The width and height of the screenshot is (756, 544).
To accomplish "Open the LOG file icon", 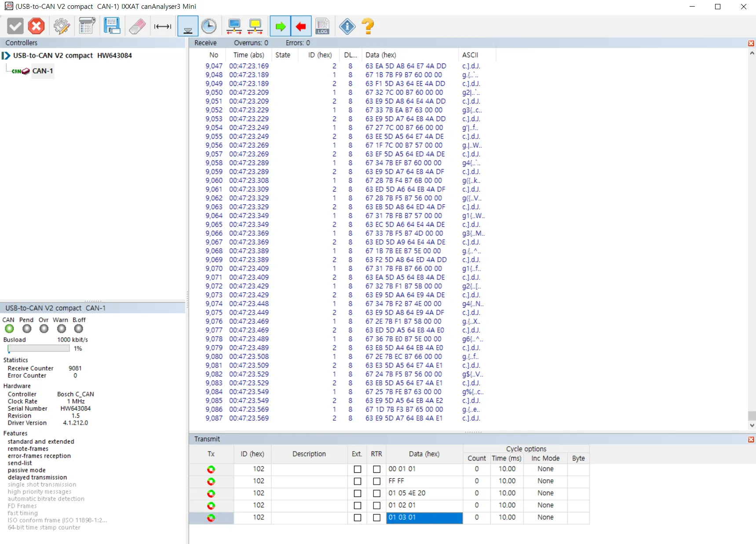I will pos(322,26).
